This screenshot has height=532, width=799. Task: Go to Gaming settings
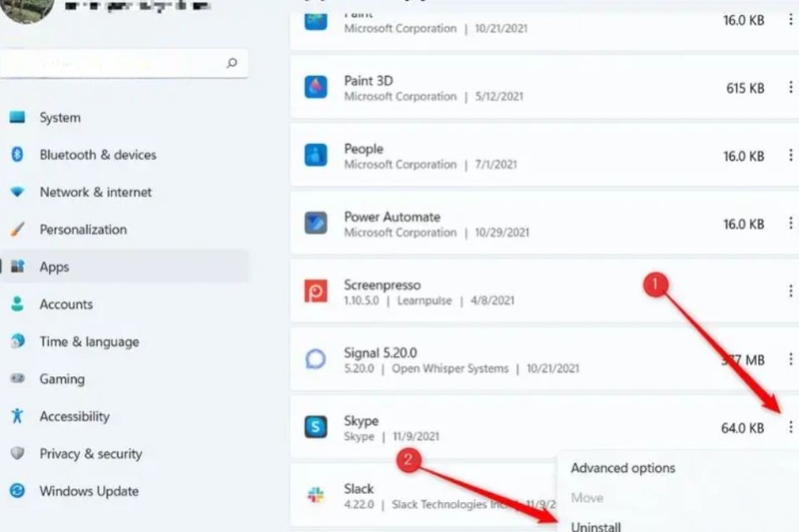(x=62, y=379)
